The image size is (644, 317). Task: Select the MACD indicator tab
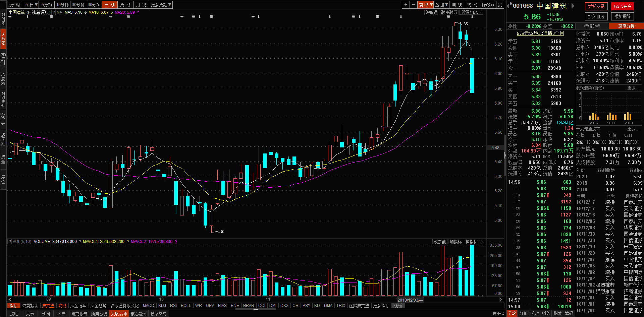click(148, 306)
